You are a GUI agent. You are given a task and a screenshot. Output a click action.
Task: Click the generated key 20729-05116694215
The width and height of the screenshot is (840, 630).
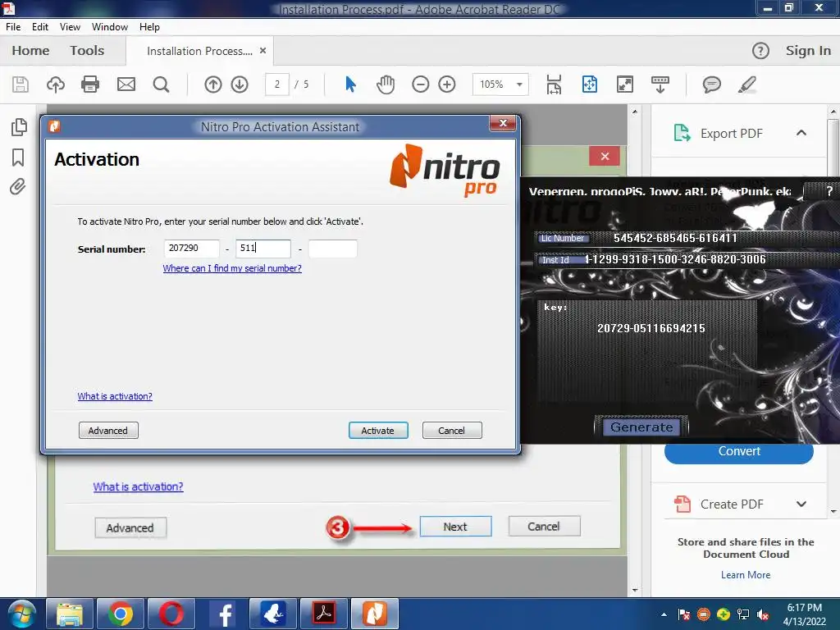point(651,328)
